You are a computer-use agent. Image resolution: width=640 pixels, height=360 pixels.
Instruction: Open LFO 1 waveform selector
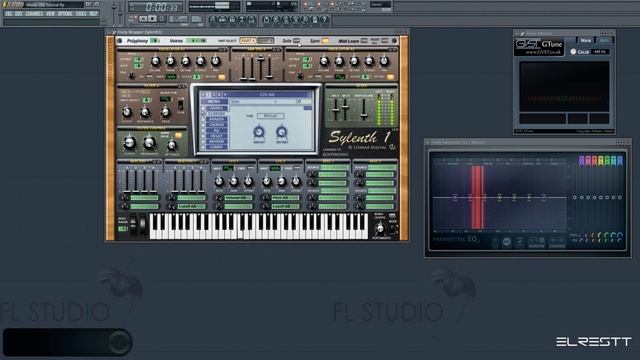pyautogui.click(x=229, y=168)
